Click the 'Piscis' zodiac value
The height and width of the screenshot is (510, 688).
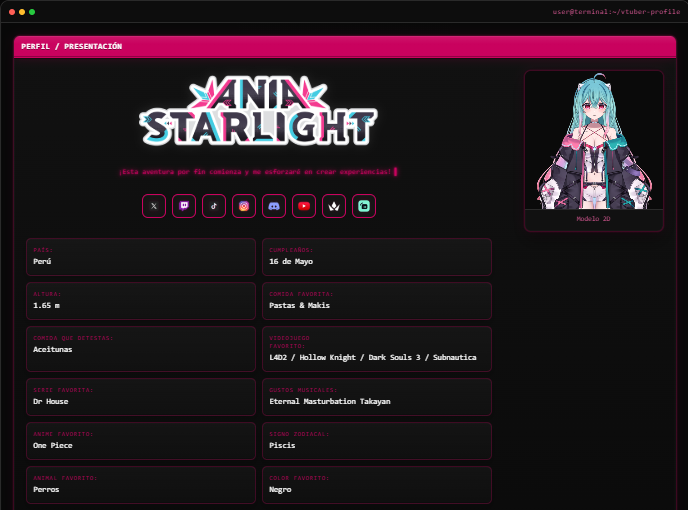(282, 445)
